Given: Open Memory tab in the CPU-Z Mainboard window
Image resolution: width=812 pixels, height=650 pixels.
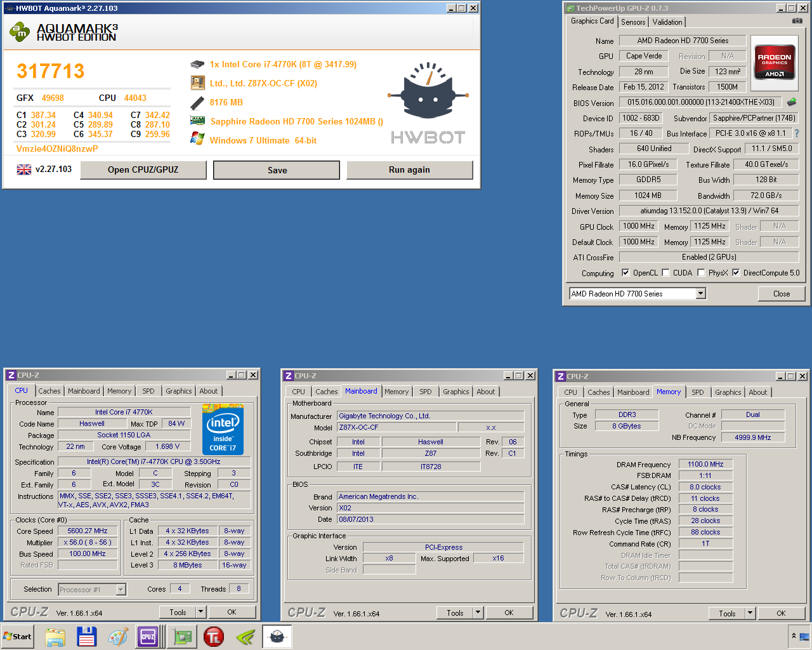Looking at the screenshot, I should [396, 392].
